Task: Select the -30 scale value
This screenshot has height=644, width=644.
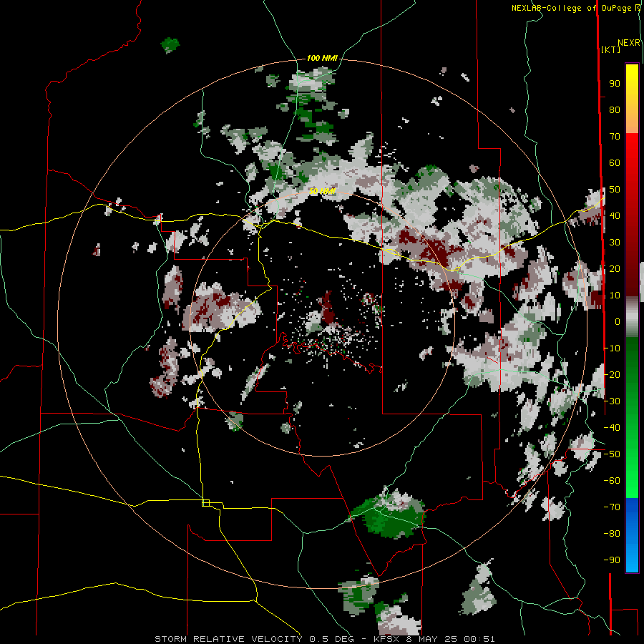Action: pyautogui.click(x=612, y=401)
